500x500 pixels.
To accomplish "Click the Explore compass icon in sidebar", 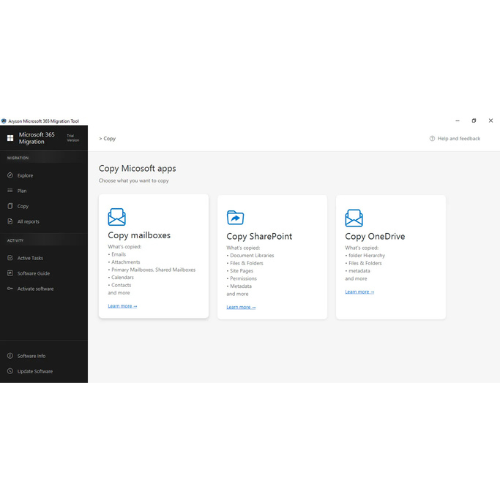I will pyautogui.click(x=10, y=175).
